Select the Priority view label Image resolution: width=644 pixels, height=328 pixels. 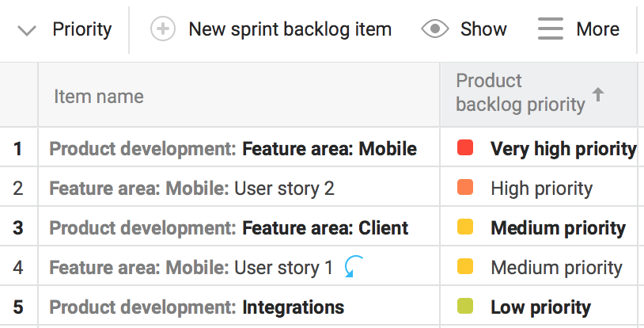[x=82, y=30]
